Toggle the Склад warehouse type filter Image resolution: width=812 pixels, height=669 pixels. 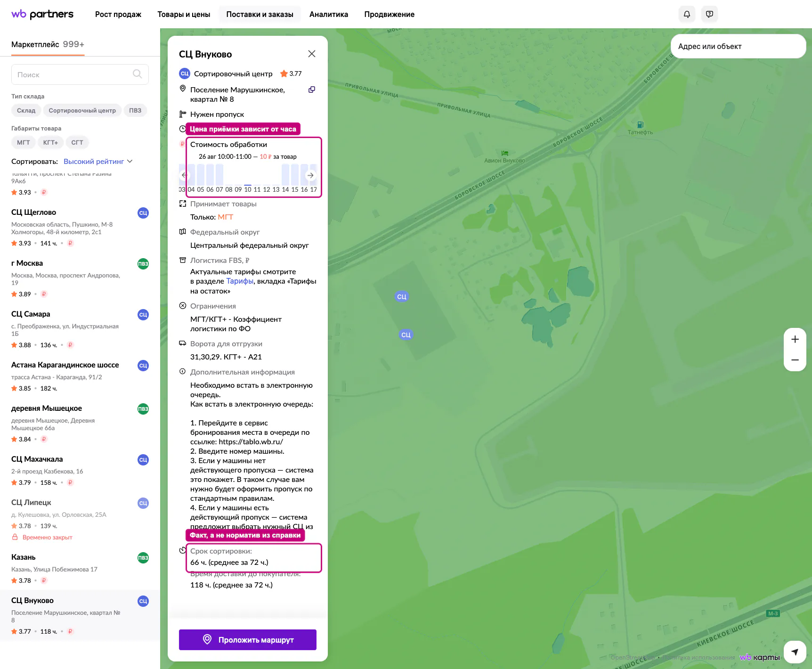point(26,110)
